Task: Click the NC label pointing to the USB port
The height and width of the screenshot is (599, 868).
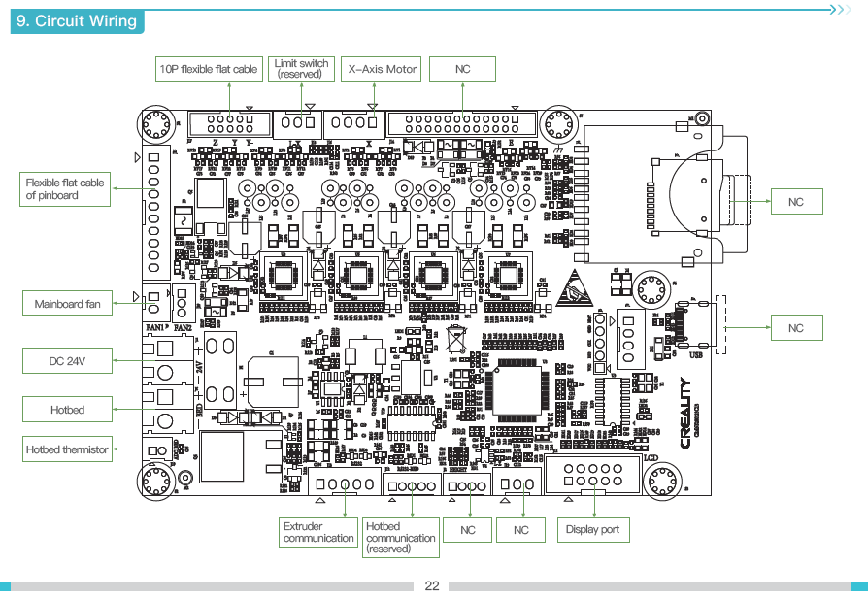Action: [x=796, y=328]
